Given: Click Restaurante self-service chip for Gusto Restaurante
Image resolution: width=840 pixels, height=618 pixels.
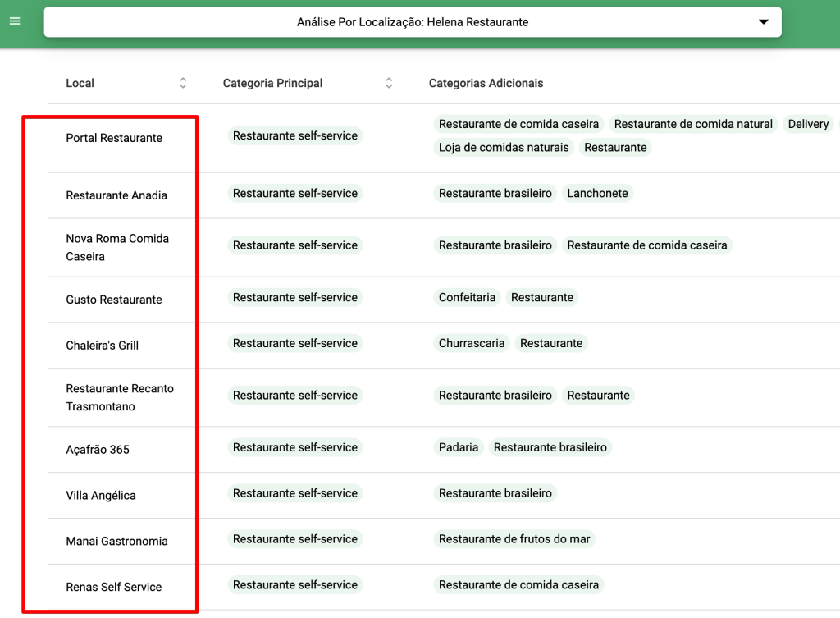Looking at the screenshot, I should pyautogui.click(x=295, y=297).
